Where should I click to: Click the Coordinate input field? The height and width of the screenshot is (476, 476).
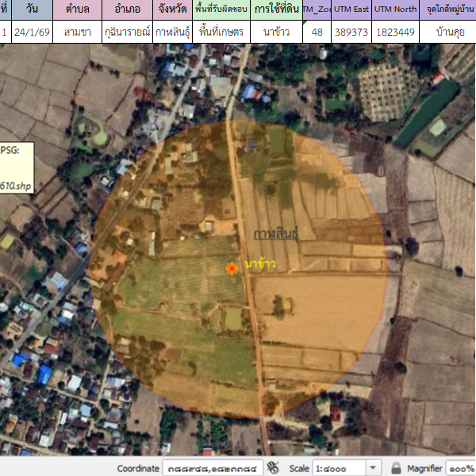(212, 467)
